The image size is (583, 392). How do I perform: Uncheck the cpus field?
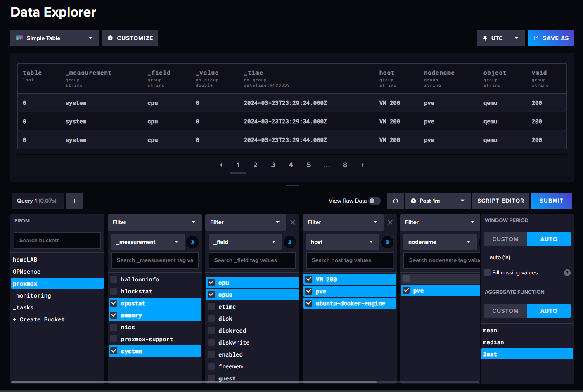click(211, 295)
